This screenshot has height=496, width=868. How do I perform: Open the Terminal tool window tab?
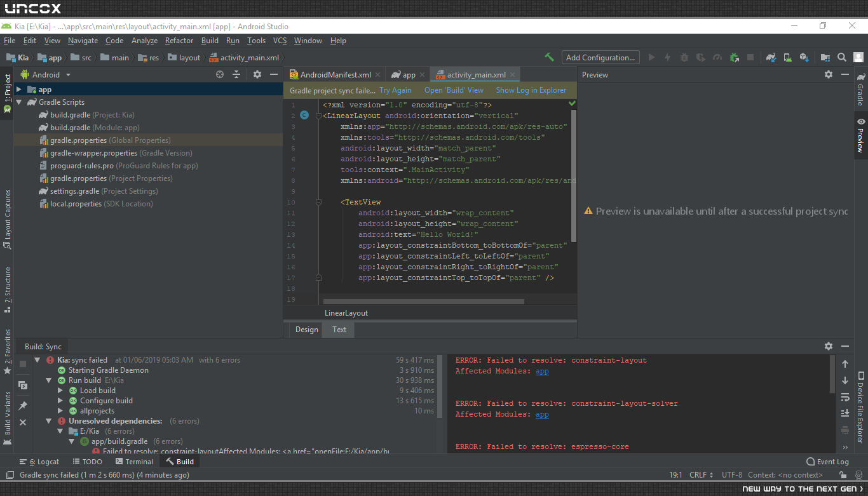click(x=133, y=462)
